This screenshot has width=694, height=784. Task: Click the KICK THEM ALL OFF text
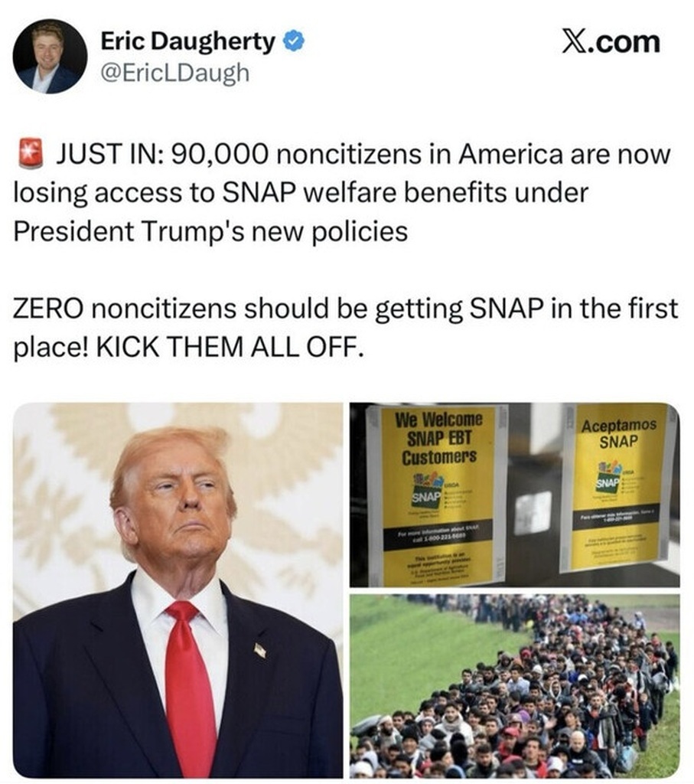click(227, 346)
